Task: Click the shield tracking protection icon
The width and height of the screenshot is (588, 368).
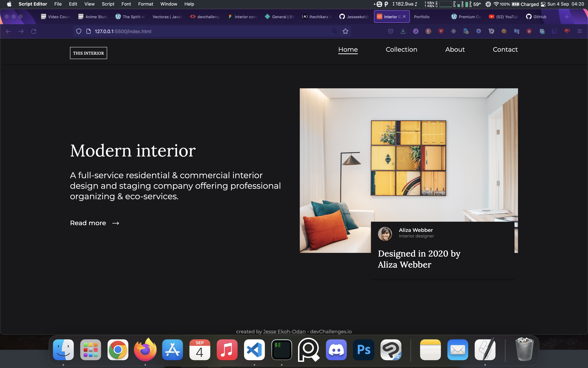Action: click(79, 31)
